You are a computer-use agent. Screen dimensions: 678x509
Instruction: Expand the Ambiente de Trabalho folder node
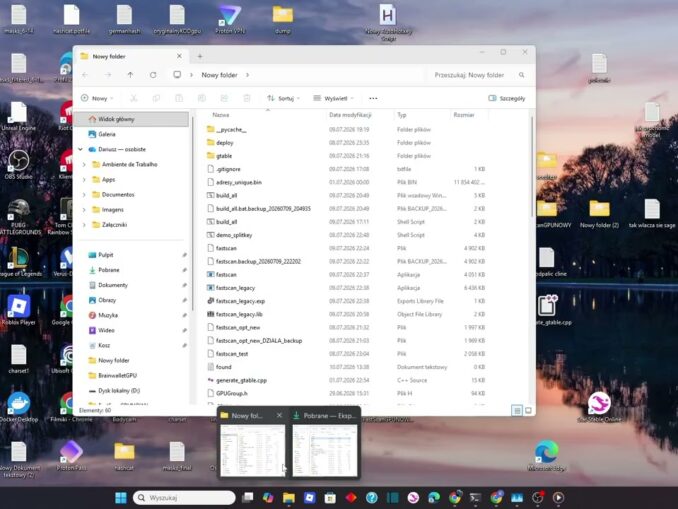(84, 164)
